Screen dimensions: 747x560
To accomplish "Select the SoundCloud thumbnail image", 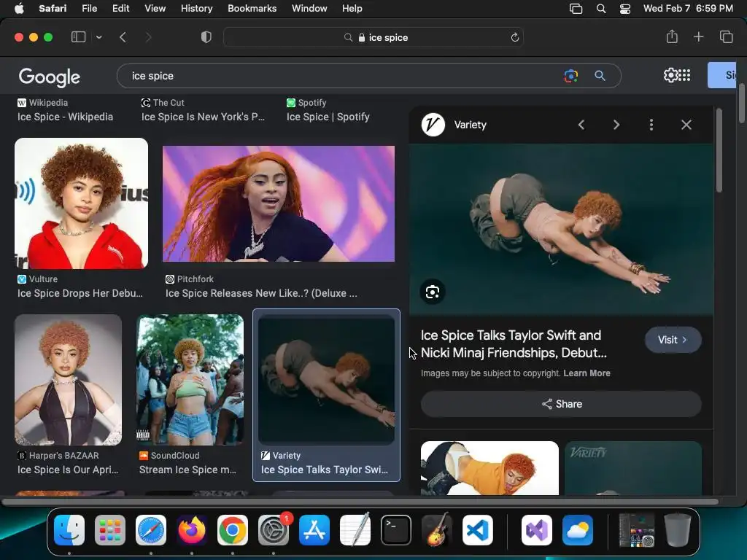I will [190, 379].
